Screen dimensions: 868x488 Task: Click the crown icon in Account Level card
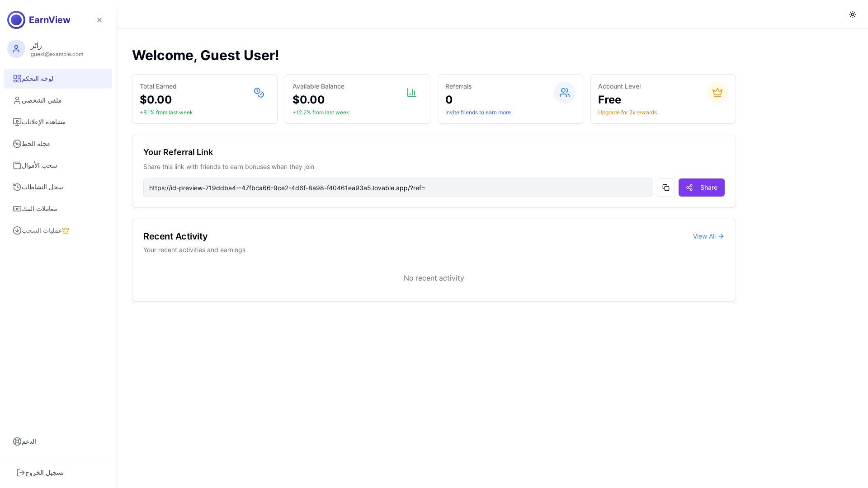click(717, 93)
